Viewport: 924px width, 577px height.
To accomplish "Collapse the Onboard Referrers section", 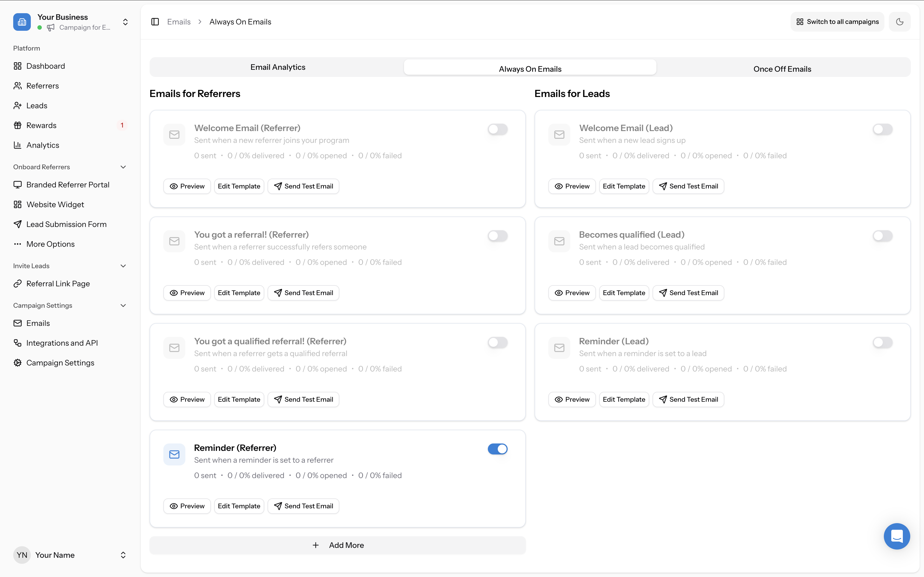I will 123,167.
